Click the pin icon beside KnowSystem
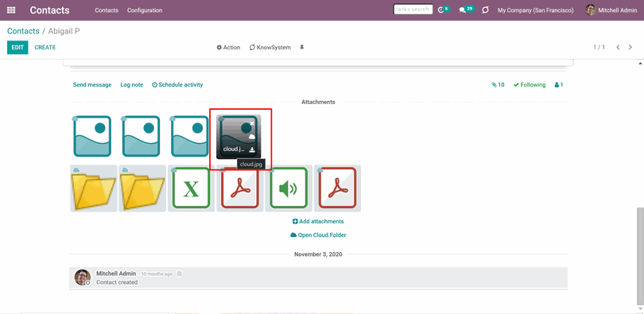 pyautogui.click(x=302, y=48)
